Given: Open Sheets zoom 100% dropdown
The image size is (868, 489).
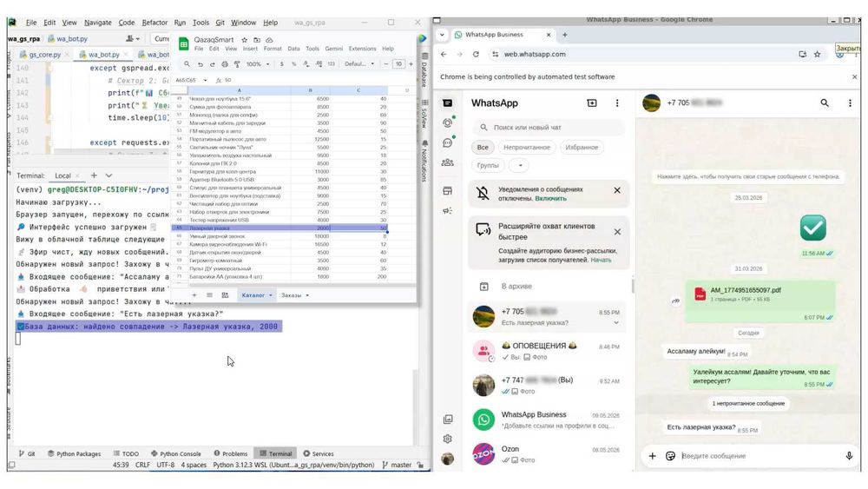Looking at the screenshot, I should pos(258,64).
